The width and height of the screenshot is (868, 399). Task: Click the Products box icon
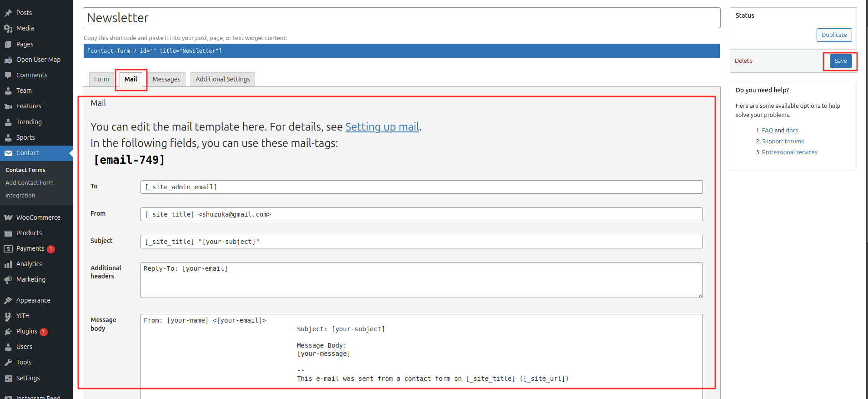coord(8,233)
